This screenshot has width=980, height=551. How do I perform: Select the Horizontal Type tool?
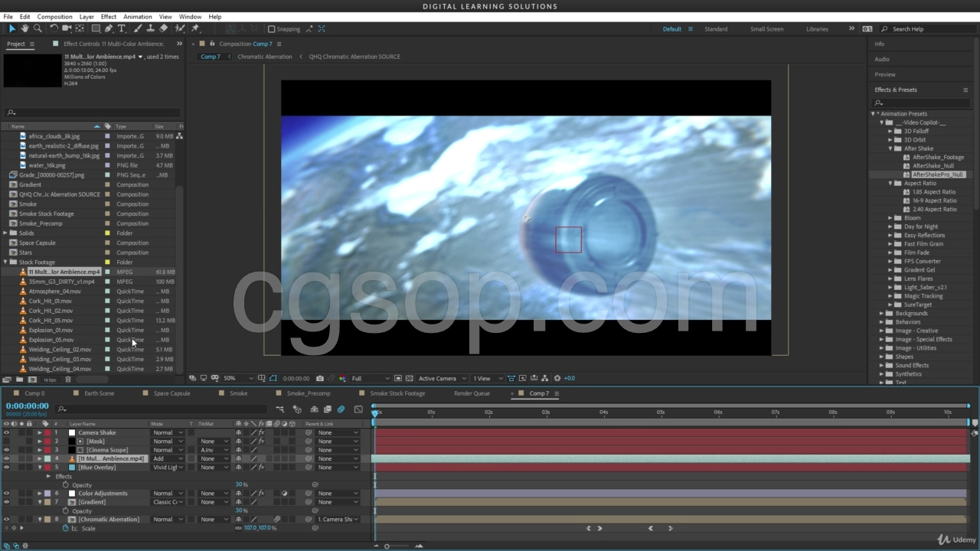click(x=122, y=29)
